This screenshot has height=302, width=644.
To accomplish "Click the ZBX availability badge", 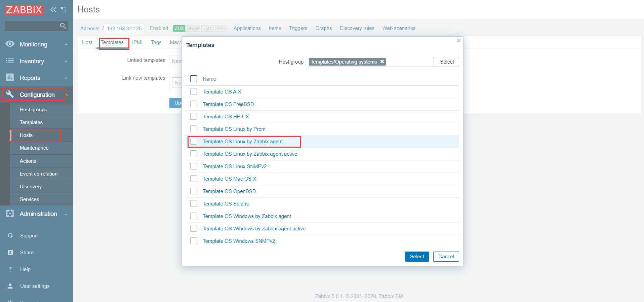I will [179, 28].
